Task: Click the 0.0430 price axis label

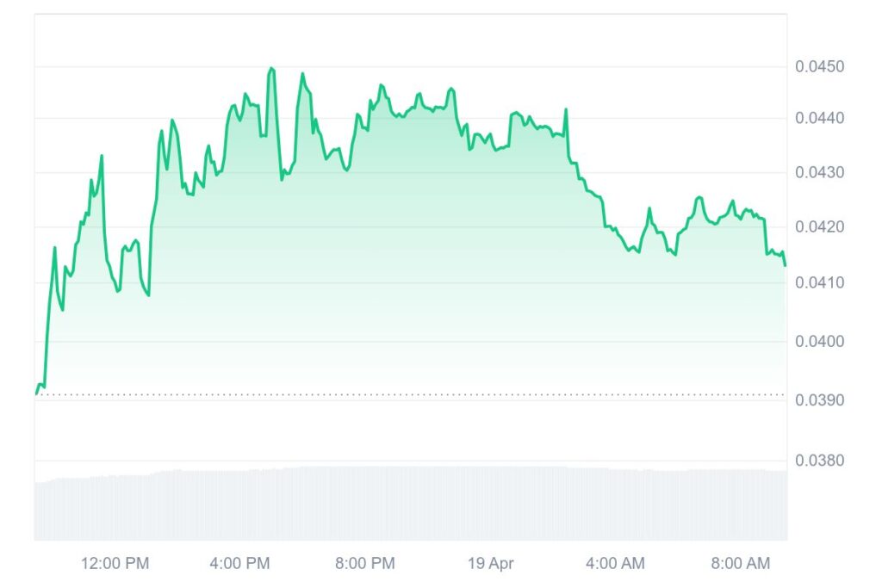Action: (x=819, y=173)
